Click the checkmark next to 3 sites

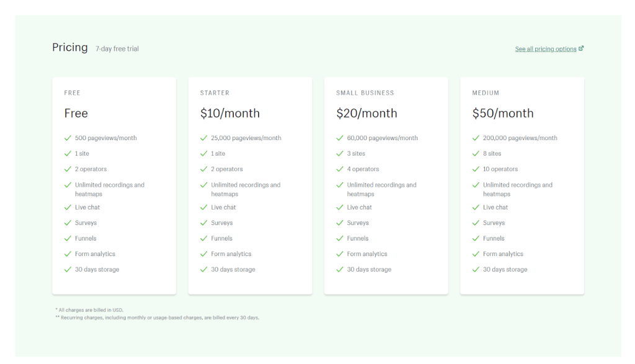[340, 154]
